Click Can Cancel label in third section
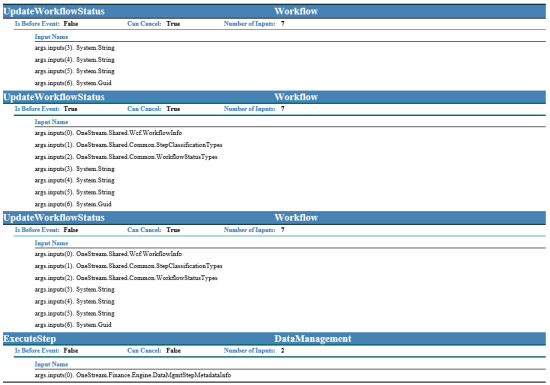This screenshot has width=550, height=385. (x=144, y=230)
